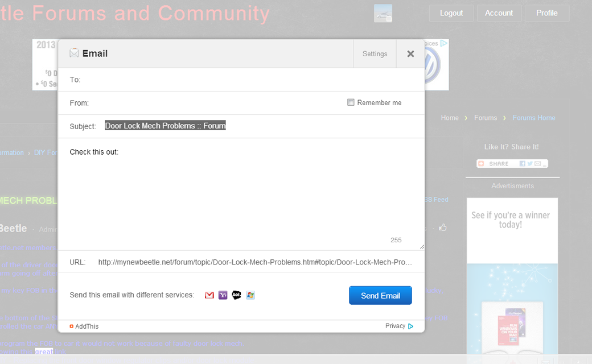The width and height of the screenshot is (592, 364).
Task: Open the Profile page button
Action: pyautogui.click(x=546, y=13)
